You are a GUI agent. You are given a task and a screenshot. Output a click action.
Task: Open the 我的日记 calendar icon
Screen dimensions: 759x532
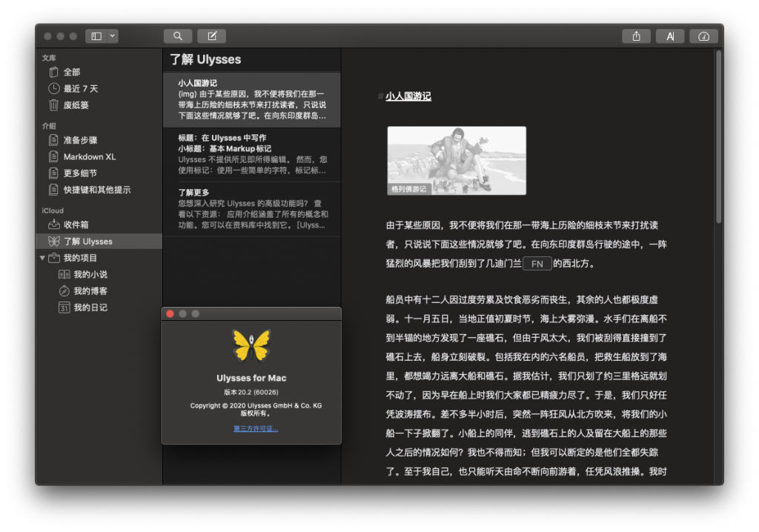[64, 307]
